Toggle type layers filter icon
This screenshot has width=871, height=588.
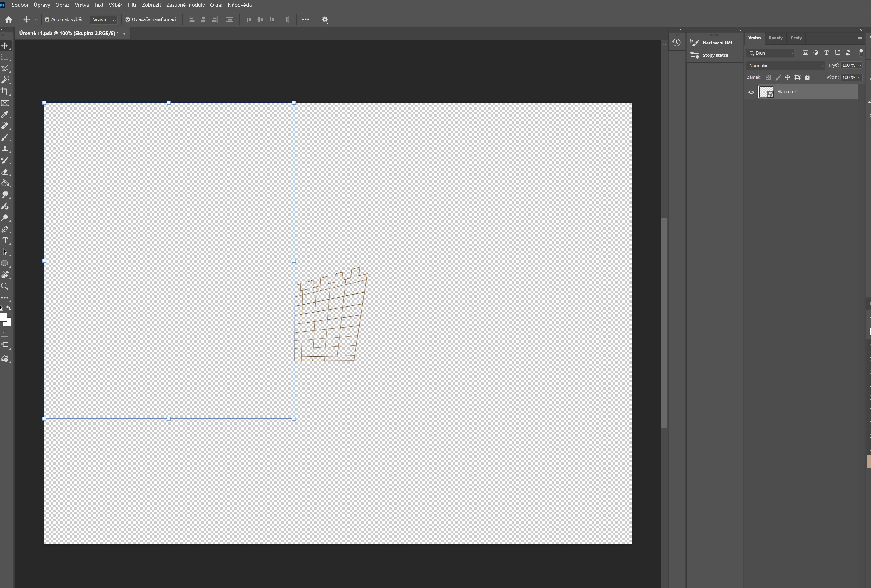point(826,53)
